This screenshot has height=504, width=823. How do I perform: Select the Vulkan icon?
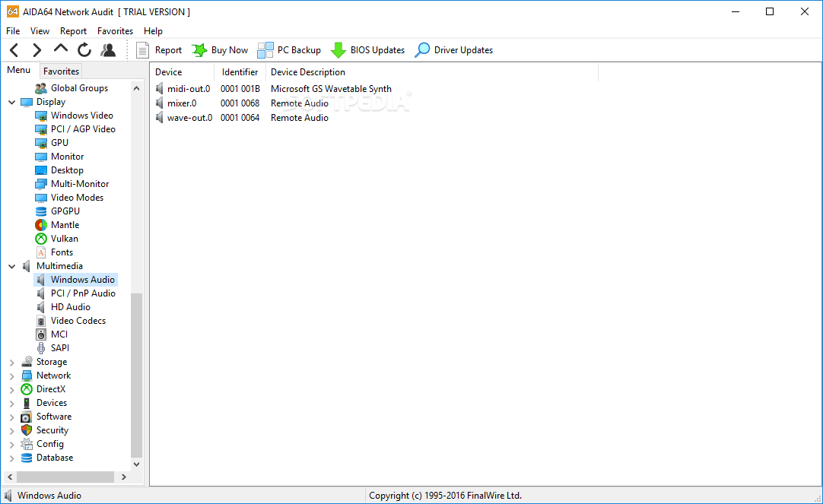(x=41, y=239)
